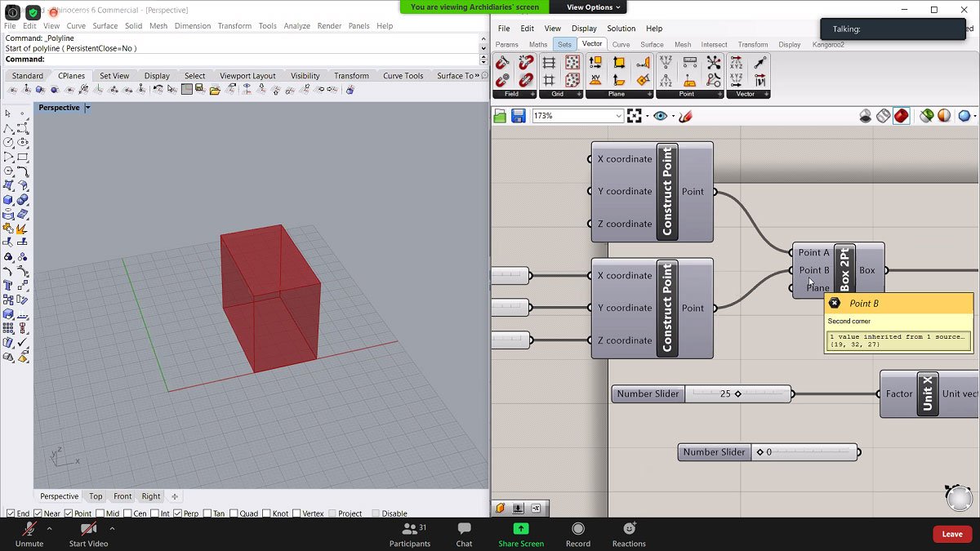Uncheck the Perp object snap
This screenshot has height=551, width=980.
(x=178, y=513)
